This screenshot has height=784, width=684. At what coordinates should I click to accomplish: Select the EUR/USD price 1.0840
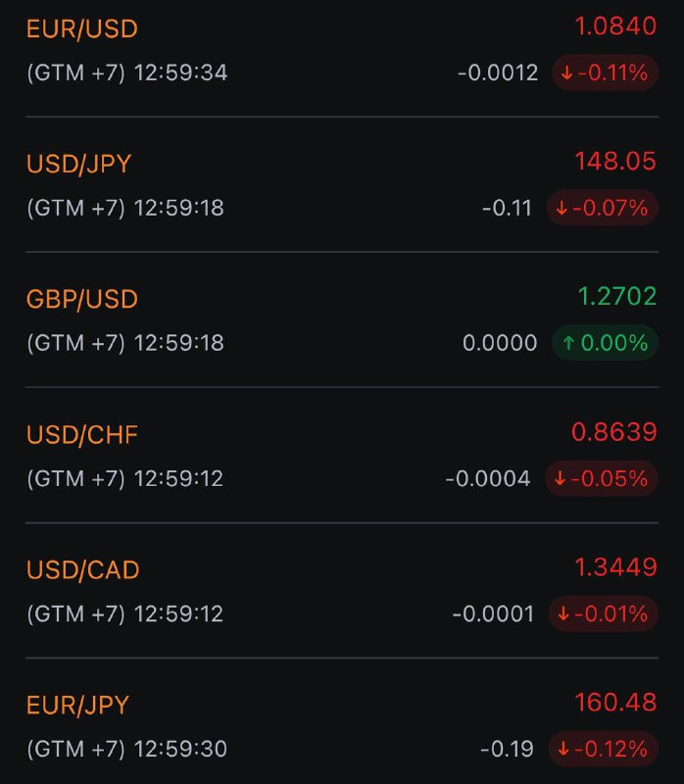(615, 26)
